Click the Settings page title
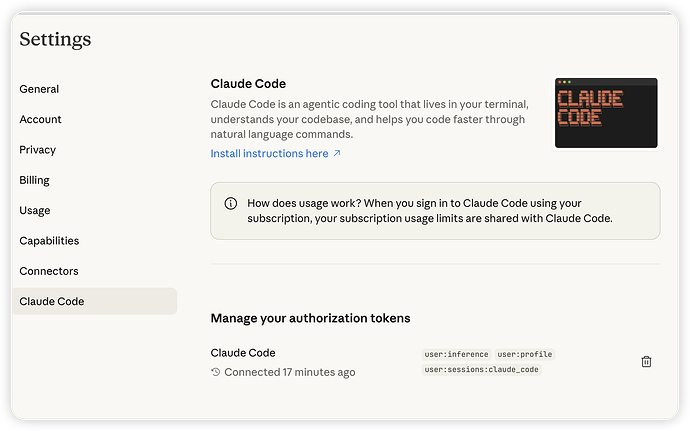This screenshot has height=431, width=690. click(55, 39)
